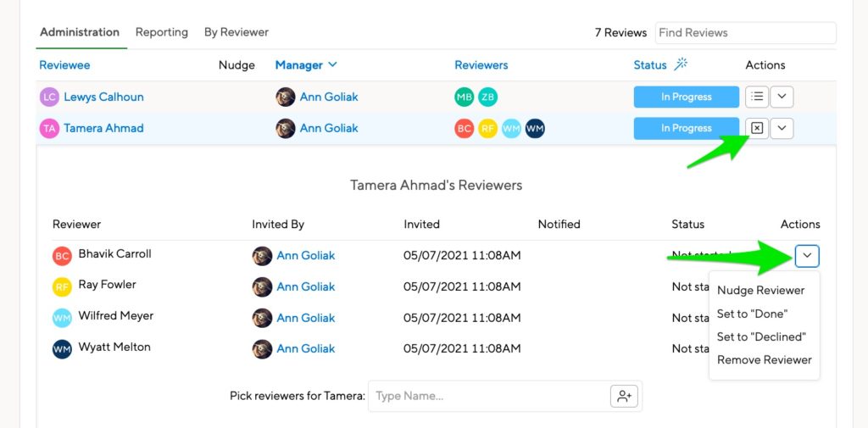
Task: Click the "7 Reviews" count text
Action: (x=620, y=33)
